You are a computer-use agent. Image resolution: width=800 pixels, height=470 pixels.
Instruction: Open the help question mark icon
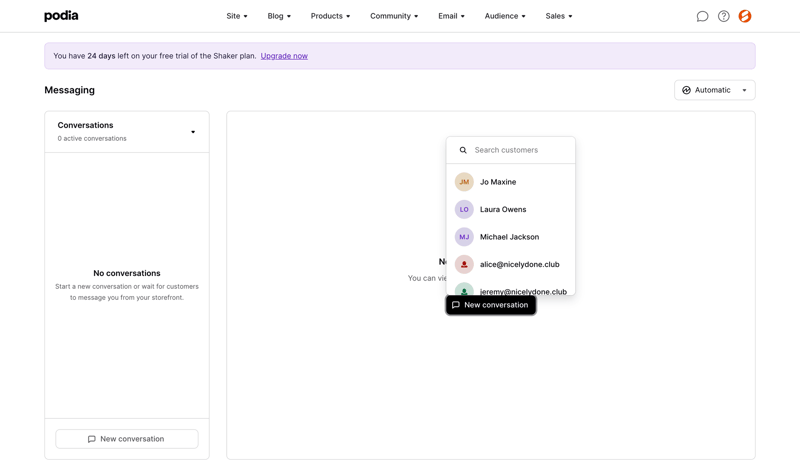click(x=723, y=16)
